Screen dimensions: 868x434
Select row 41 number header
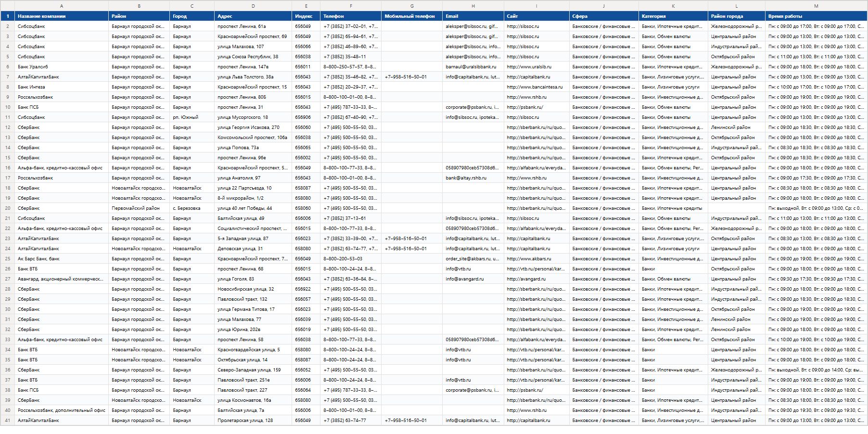(x=7, y=420)
